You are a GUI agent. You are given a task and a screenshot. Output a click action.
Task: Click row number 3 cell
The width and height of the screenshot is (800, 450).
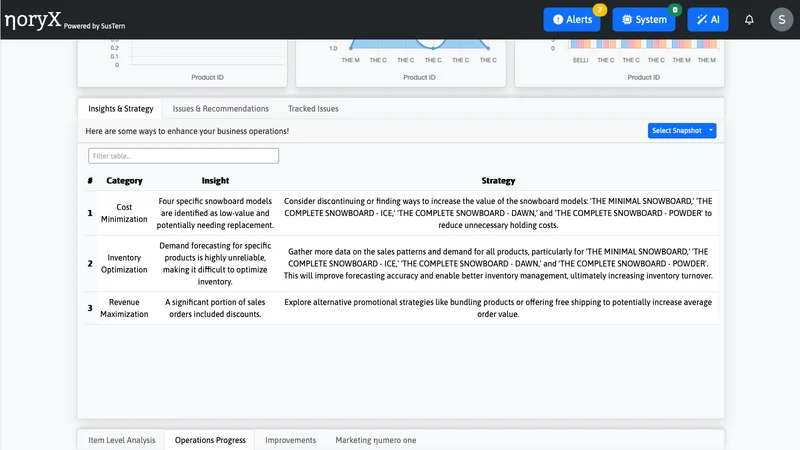pyautogui.click(x=90, y=308)
